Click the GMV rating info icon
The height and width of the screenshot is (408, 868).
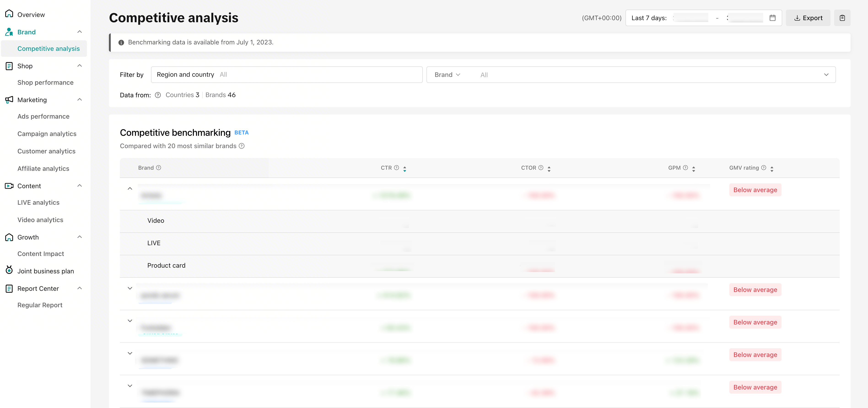pyautogui.click(x=764, y=168)
